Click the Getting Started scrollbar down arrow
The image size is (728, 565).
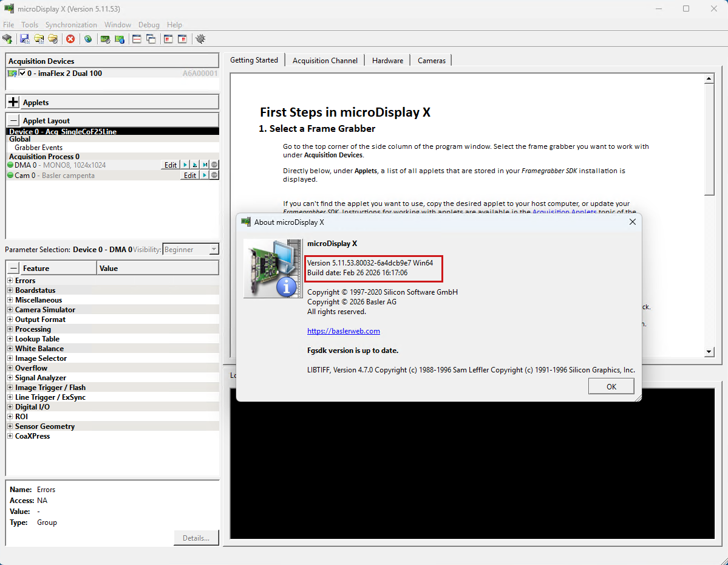coord(709,352)
